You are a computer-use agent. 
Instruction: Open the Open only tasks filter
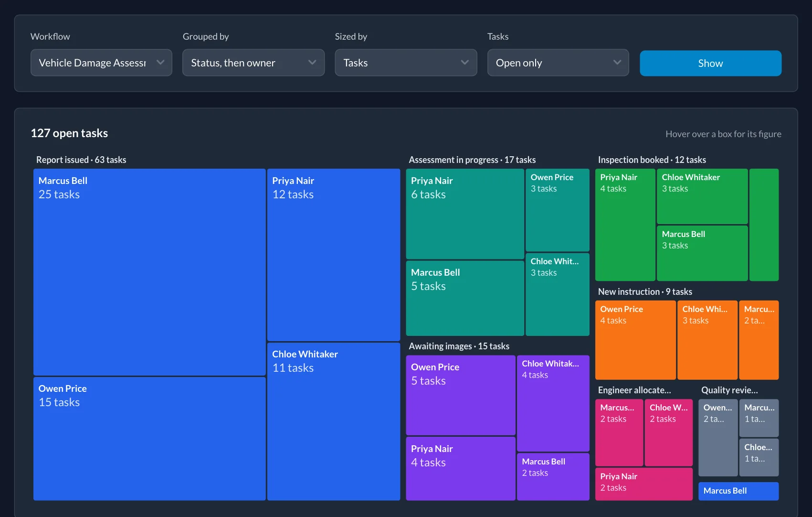558,63
